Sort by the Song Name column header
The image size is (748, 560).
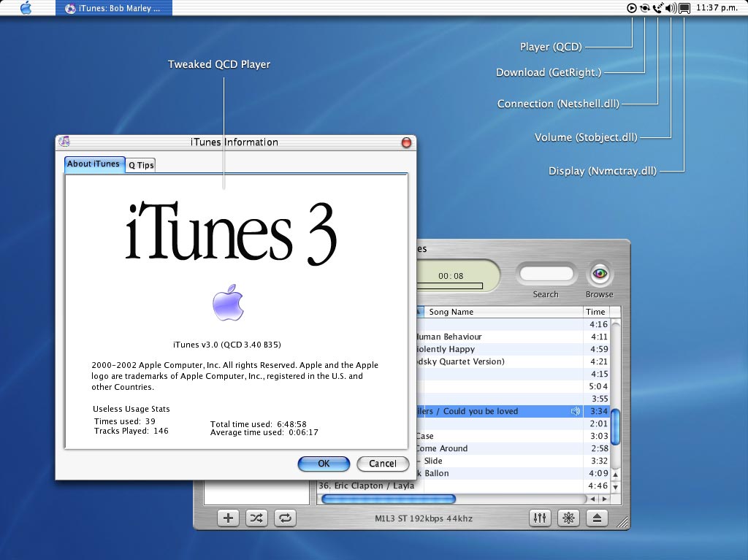503,312
